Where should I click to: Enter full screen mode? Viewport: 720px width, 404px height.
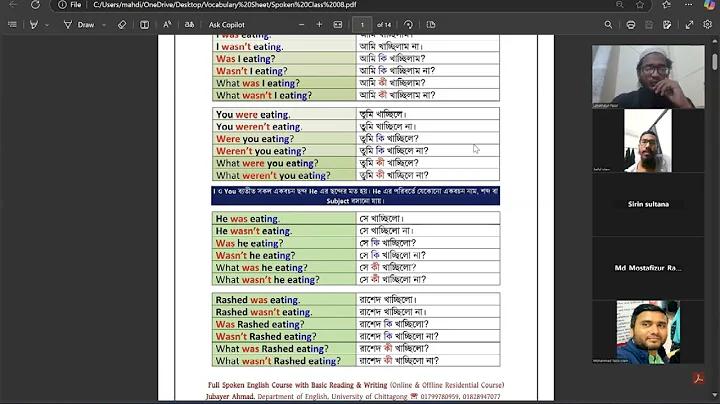[x=689, y=25]
